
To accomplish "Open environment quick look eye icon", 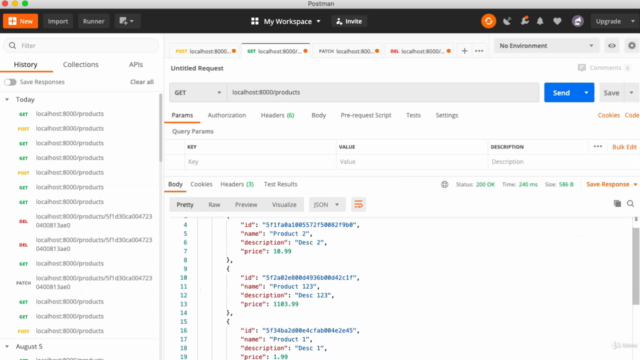I will [x=611, y=46].
